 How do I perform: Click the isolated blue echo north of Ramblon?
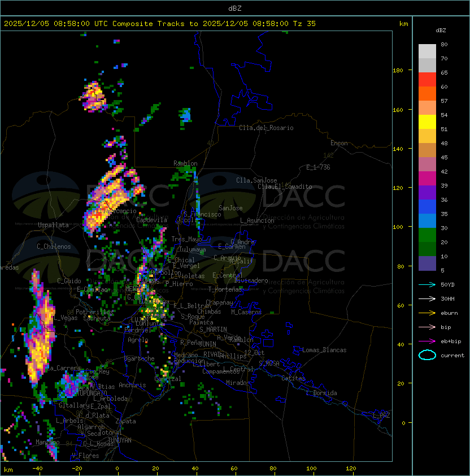[x=185, y=116]
